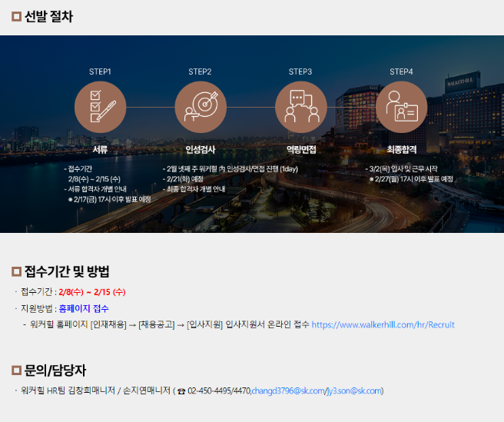Click the [인재채용] path text
The image size is (504, 422).
108,325
